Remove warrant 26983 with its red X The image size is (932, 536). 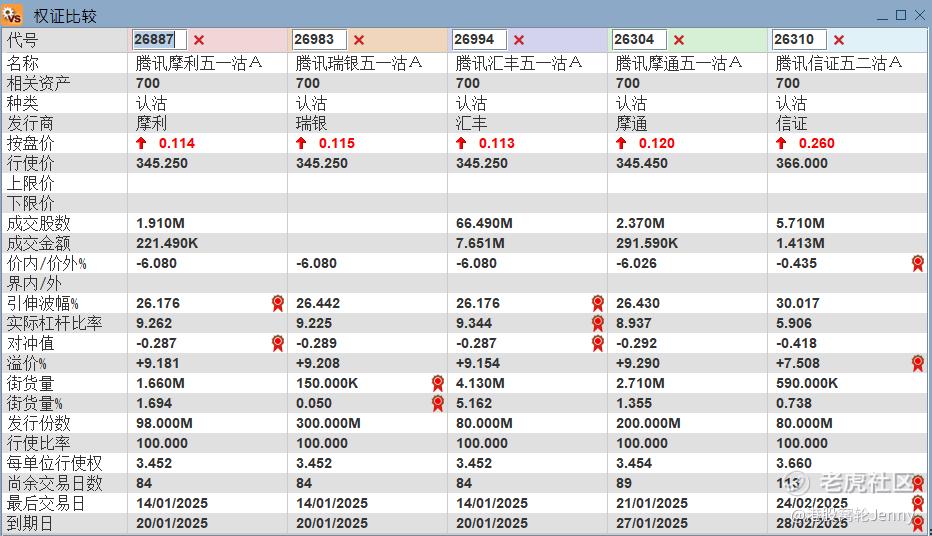pos(359,40)
